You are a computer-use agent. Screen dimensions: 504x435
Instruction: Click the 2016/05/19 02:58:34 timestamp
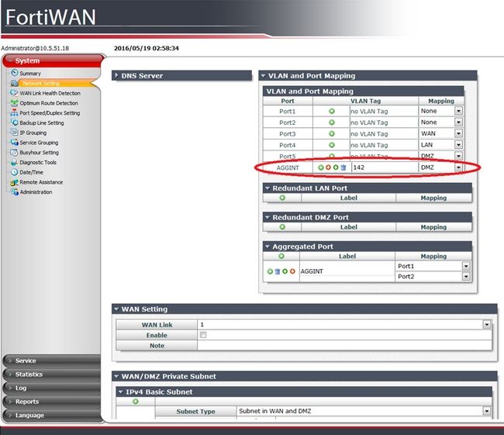click(x=147, y=48)
